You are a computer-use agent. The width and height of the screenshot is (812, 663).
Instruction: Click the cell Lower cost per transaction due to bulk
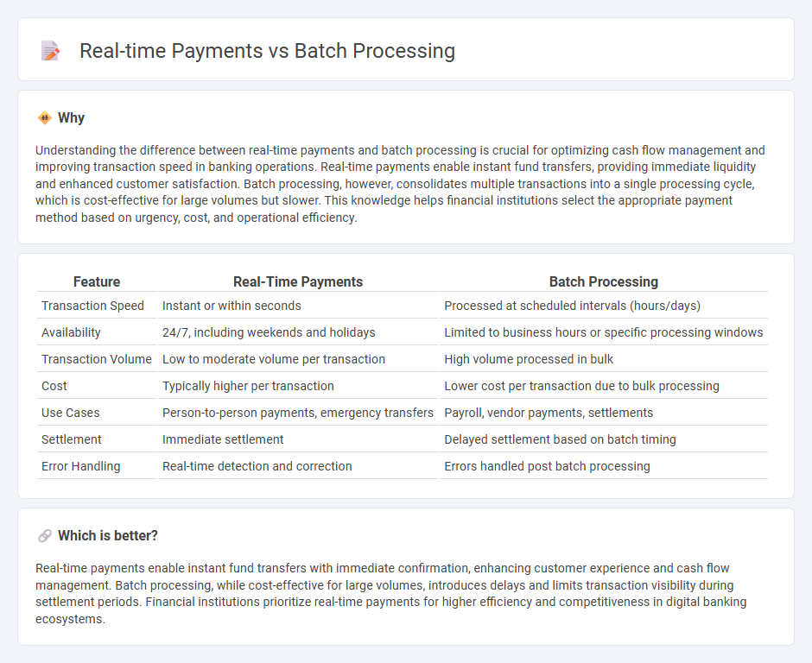point(604,386)
